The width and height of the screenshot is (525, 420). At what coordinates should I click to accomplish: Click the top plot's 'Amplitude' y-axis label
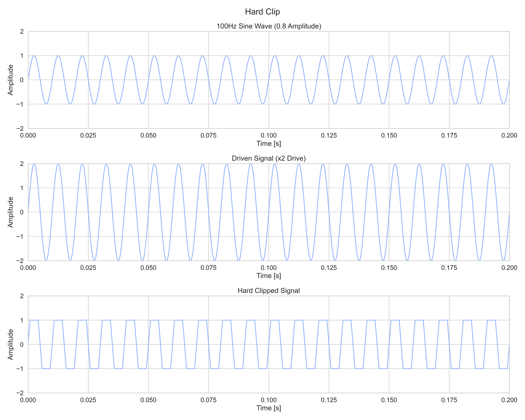[x=10, y=80]
